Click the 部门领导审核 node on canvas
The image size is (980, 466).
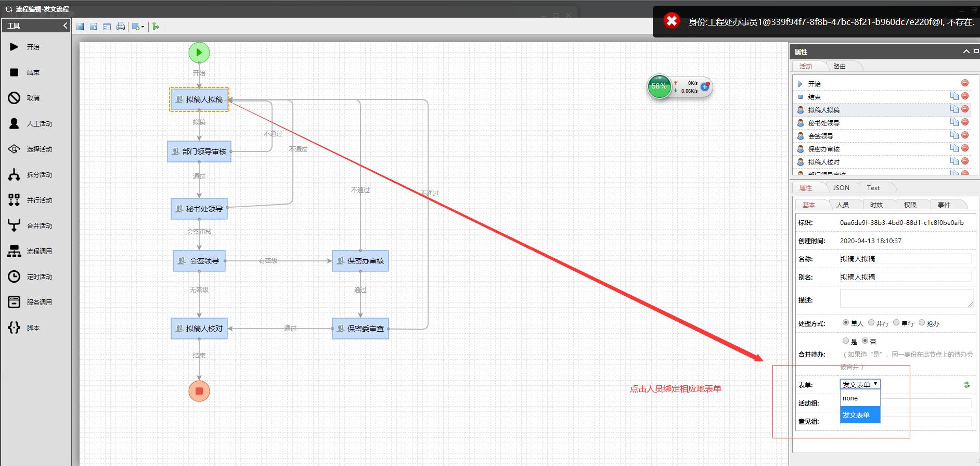[199, 152]
